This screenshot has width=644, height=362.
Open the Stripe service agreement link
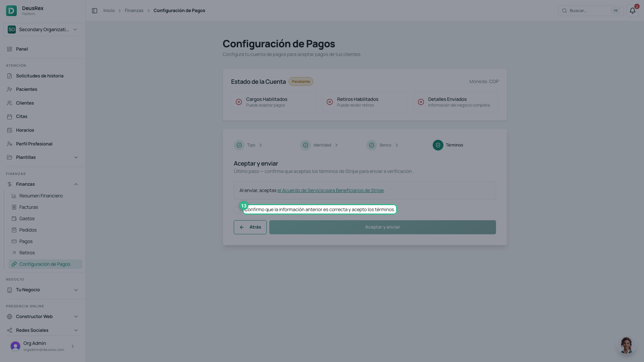[330, 190]
